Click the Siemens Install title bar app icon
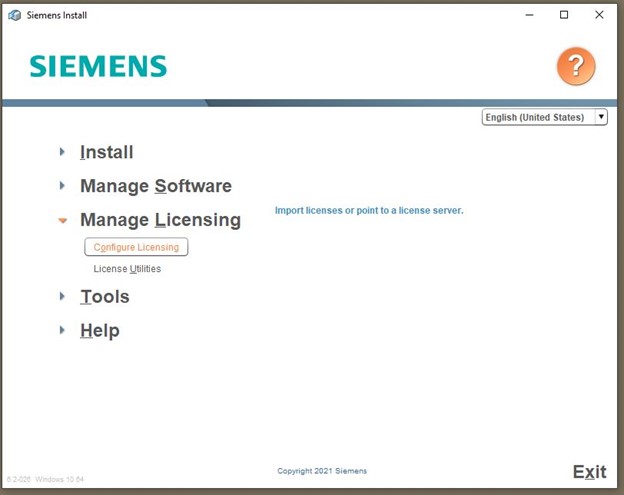The image size is (624, 495). point(14,15)
